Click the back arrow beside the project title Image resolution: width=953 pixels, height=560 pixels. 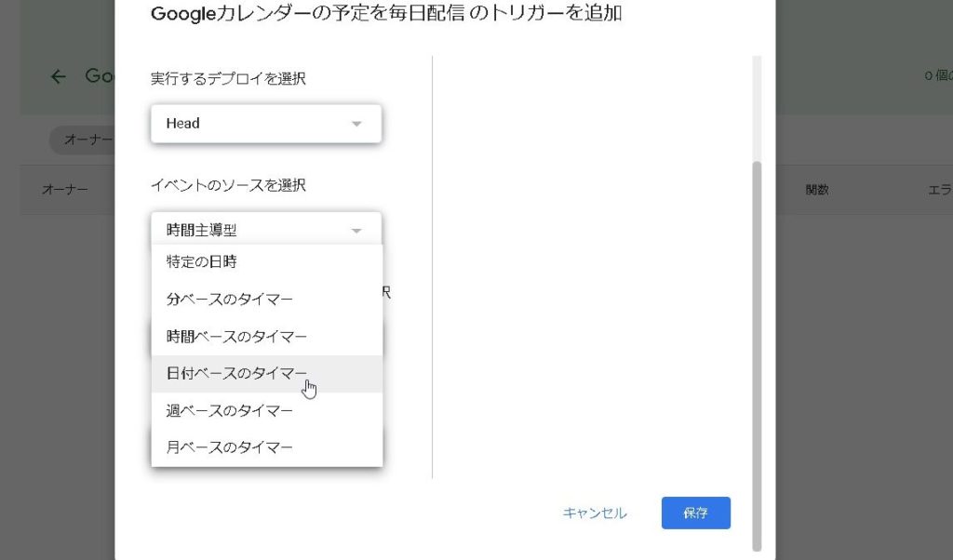click(x=59, y=76)
